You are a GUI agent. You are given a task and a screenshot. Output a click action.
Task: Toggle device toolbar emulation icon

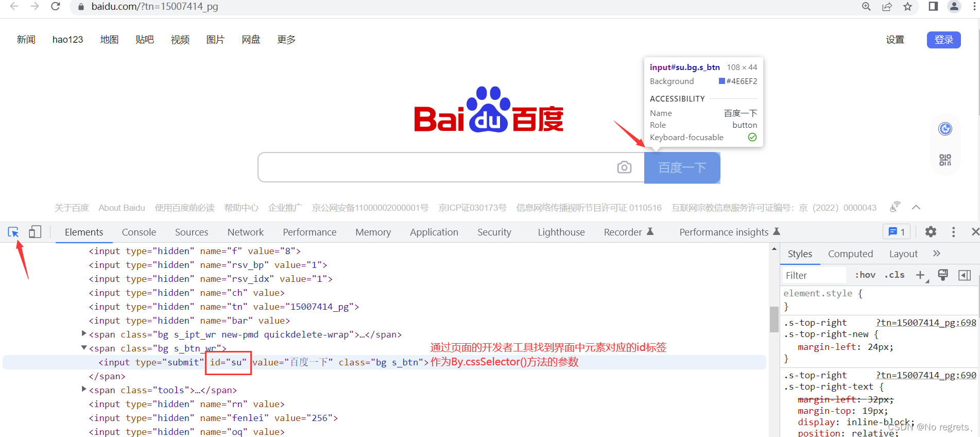pyautogui.click(x=35, y=232)
